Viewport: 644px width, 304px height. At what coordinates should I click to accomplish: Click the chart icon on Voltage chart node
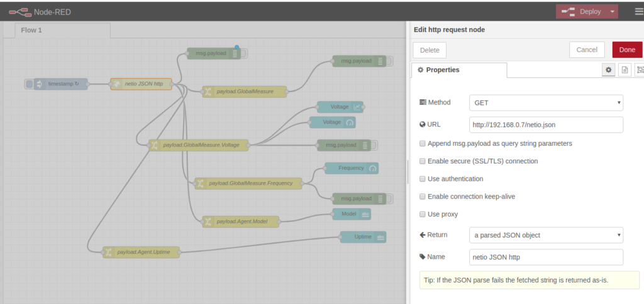click(358, 107)
